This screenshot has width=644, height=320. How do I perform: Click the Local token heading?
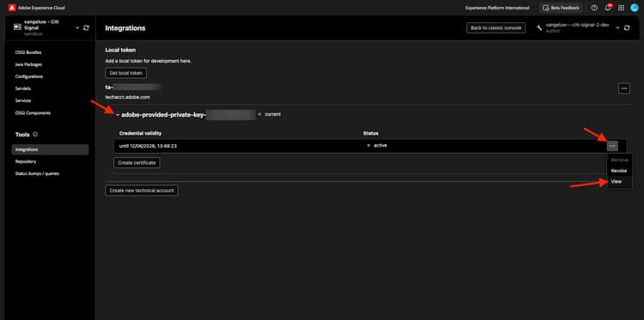120,50
